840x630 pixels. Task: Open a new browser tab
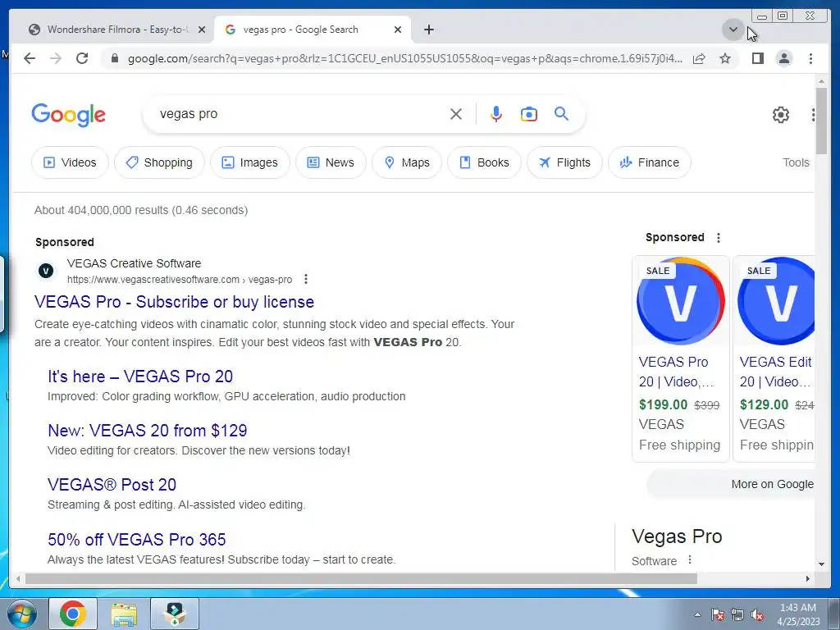(428, 30)
